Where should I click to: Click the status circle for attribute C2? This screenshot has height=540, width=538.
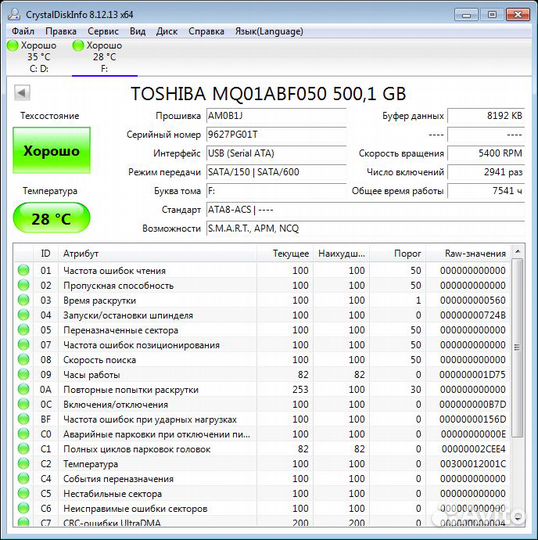23,463
